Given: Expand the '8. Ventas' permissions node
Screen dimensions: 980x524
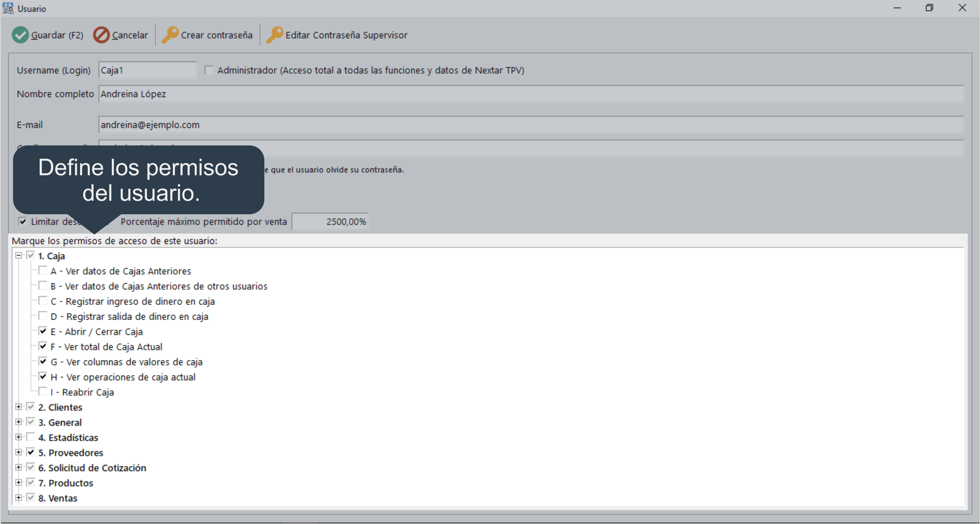Looking at the screenshot, I should (x=18, y=497).
